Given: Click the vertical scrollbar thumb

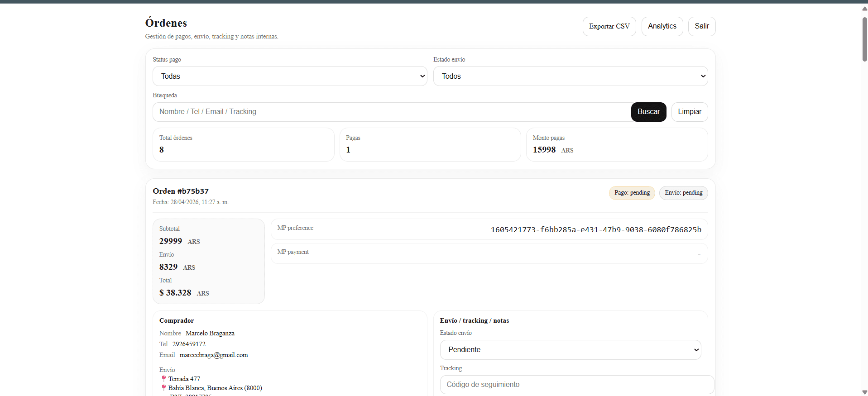Looking at the screenshot, I should coord(864,39).
